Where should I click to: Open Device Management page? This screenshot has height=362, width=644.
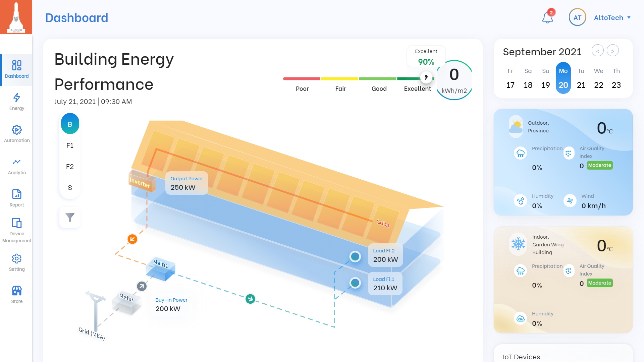(x=17, y=231)
